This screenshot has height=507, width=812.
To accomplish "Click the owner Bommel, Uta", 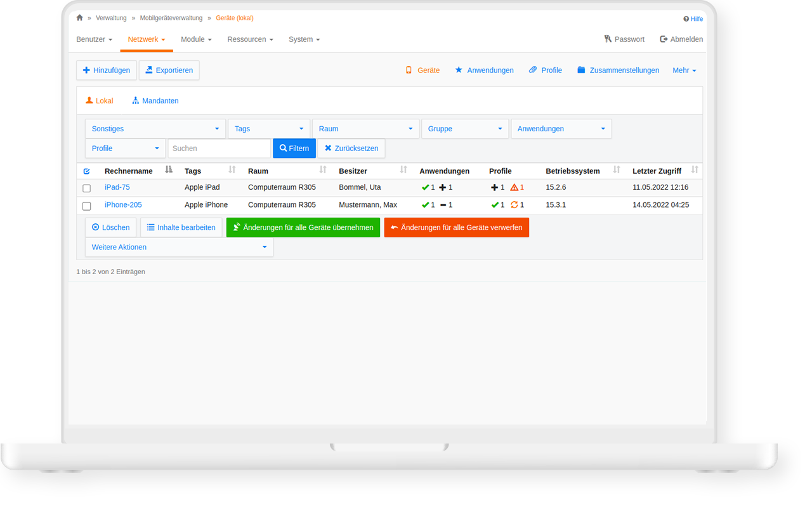I will (360, 187).
